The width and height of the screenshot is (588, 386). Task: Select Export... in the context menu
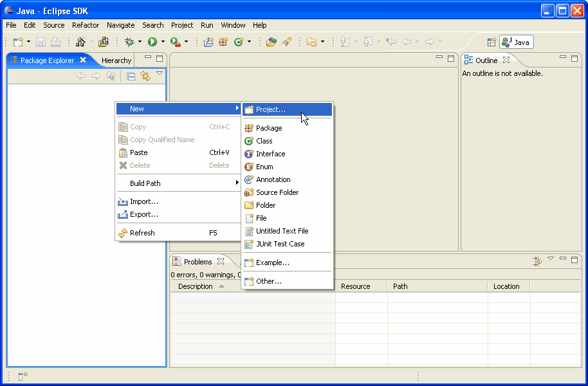(x=178, y=215)
